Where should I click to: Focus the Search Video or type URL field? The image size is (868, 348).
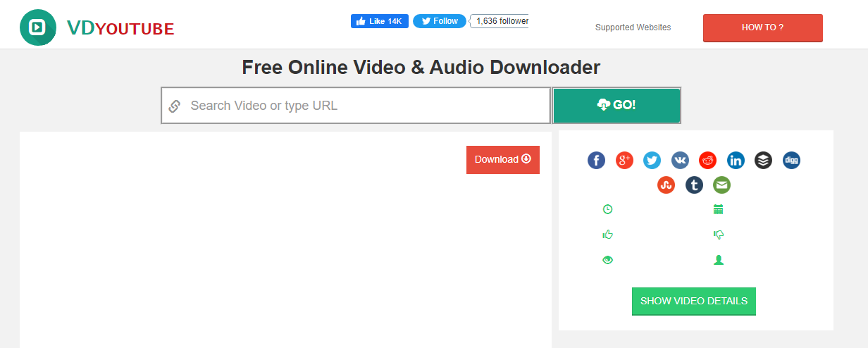[356, 106]
